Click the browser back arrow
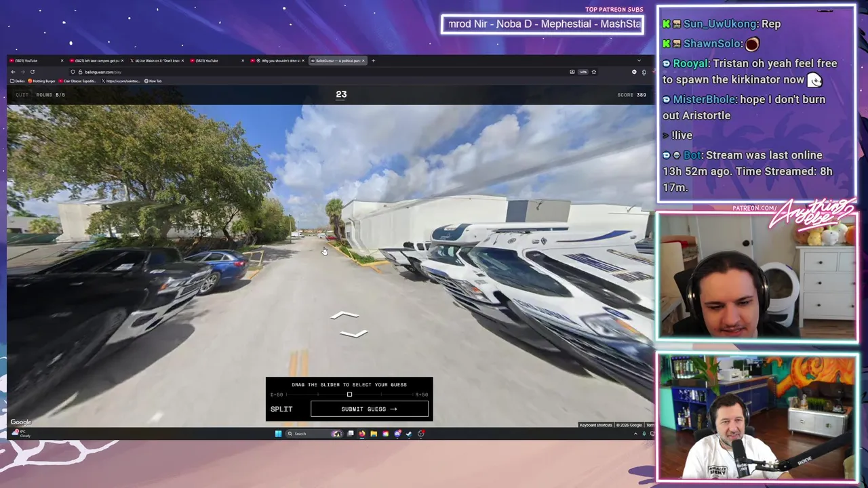 13,72
